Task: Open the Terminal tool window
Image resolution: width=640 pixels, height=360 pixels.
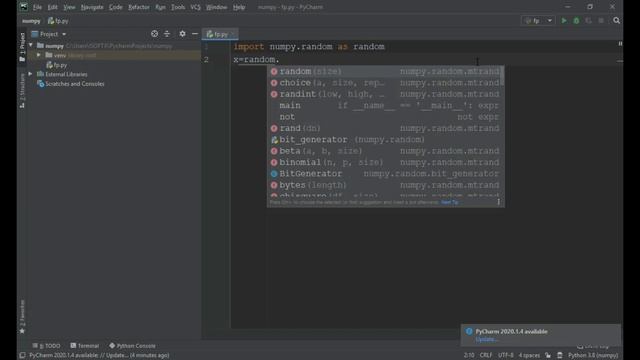Action: 84,346
